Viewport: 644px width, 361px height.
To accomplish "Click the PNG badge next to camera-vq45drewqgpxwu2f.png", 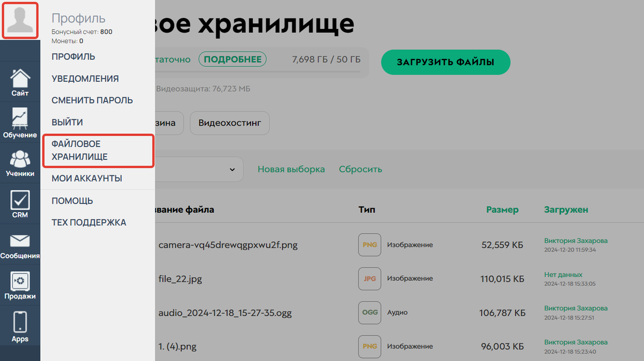I will pyautogui.click(x=369, y=244).
